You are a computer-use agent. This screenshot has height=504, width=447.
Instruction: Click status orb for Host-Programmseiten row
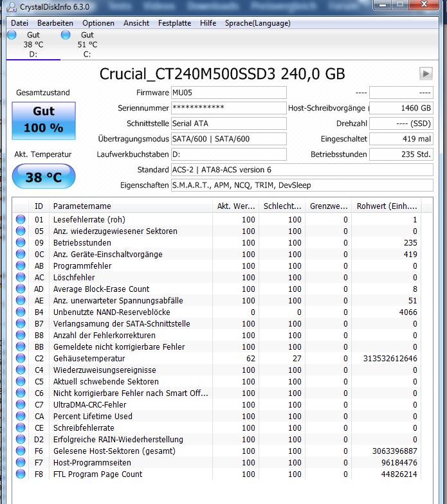click(21, 462)
